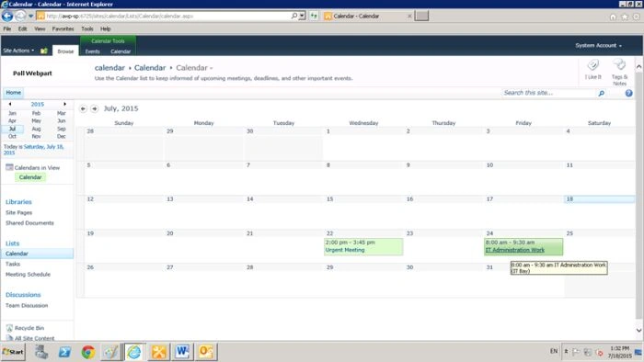The image size is (644, 362).
Task: Open the Favorites star icon
Action: [x=625, y=17]
